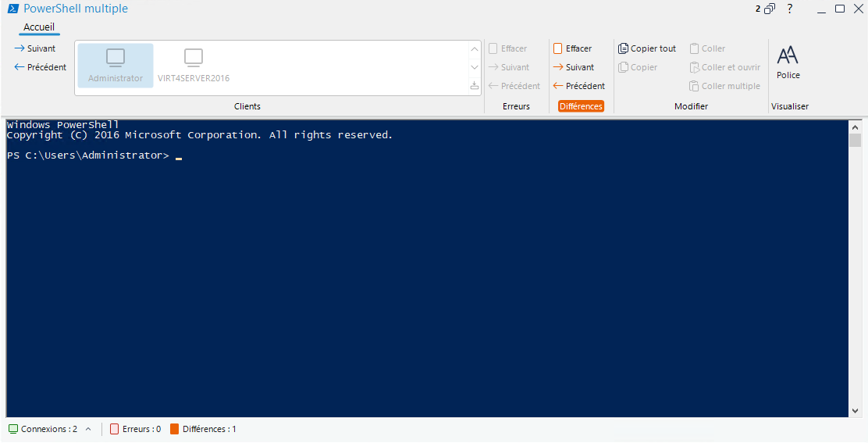Go to next client with Suivant arrow
Image resolution: width=868 pixels, height=443 pixels.
pyautogui.click(x=35, y=48)
